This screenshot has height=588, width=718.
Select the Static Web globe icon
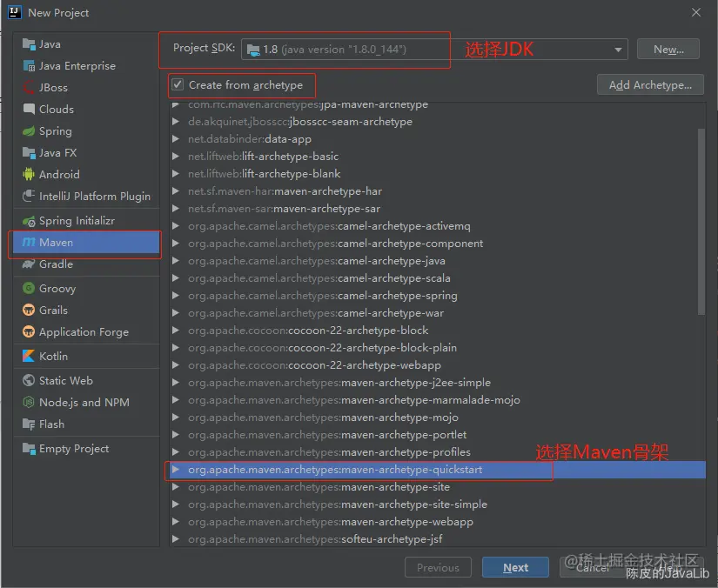tap(29, 380)
